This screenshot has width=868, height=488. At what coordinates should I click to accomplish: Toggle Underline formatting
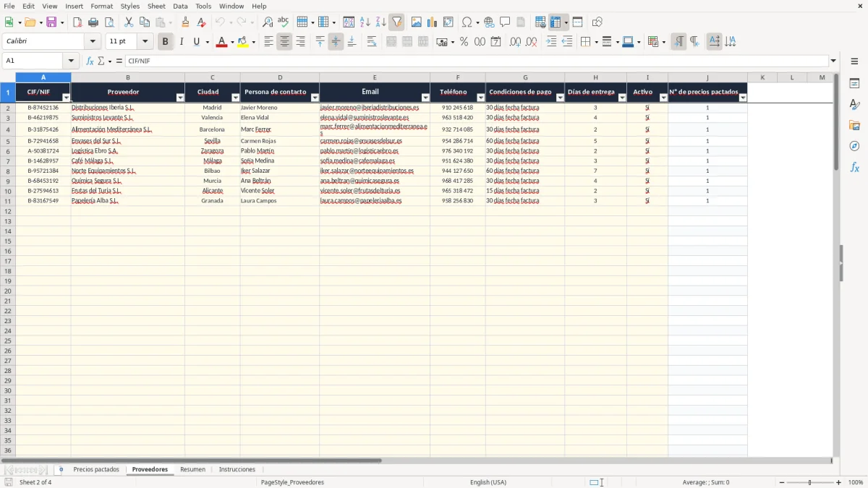pyautogui.click(x=196, y=42)
